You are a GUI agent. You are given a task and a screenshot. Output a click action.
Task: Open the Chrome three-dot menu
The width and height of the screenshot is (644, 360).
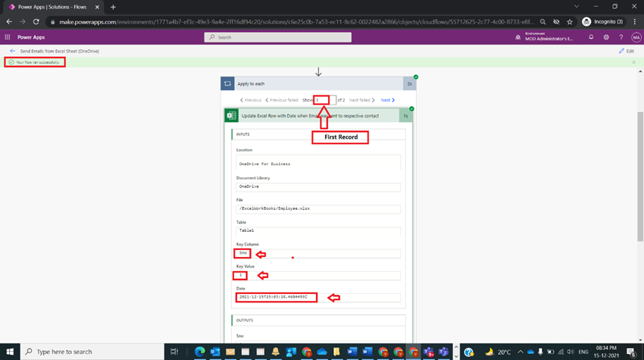point(635,22)
